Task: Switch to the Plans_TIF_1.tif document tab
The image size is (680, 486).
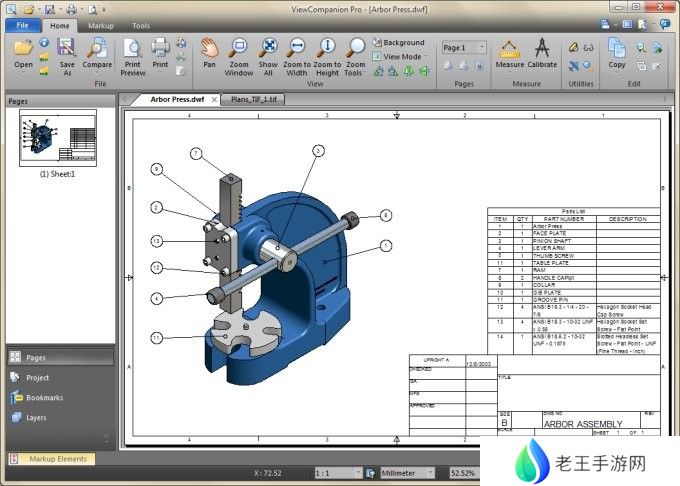Action: point(254,100)
